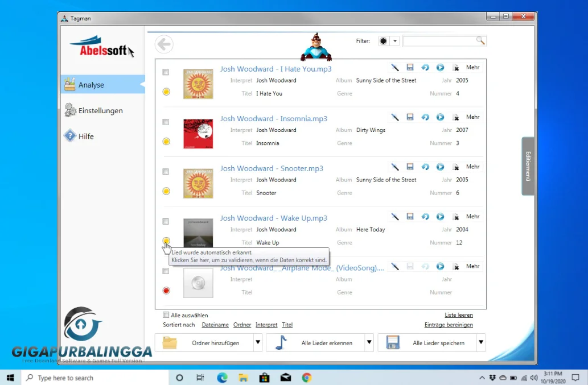Remove I Hate You.mp3 from list
Screen dimensions: 588x385
(x=455, y=68)
